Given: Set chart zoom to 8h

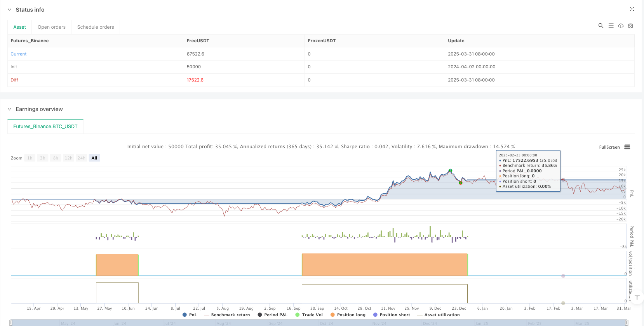Looking at the screenshot, I should [56, 158].
